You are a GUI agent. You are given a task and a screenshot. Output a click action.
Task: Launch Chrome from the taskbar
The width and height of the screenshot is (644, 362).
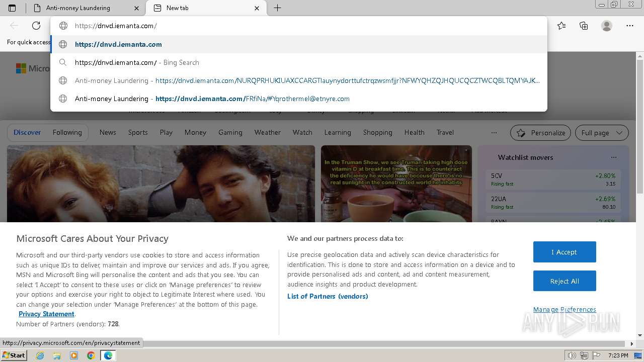pos(91,355)
